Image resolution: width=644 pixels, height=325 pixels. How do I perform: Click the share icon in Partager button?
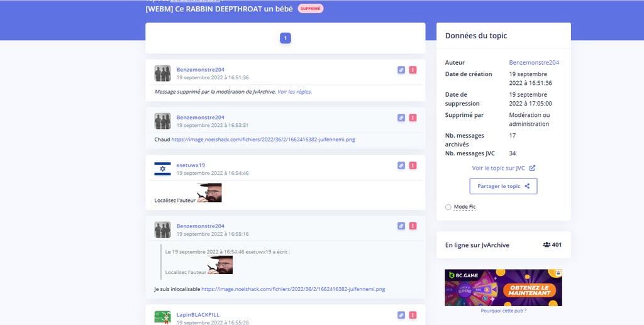coord(527,186)
